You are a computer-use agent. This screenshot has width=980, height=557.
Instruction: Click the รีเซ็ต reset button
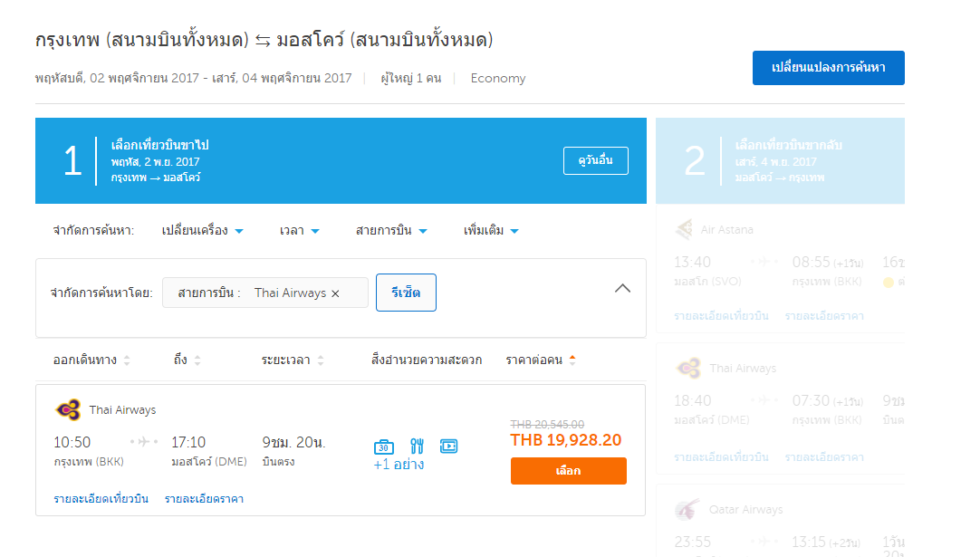tap(406, 293)
